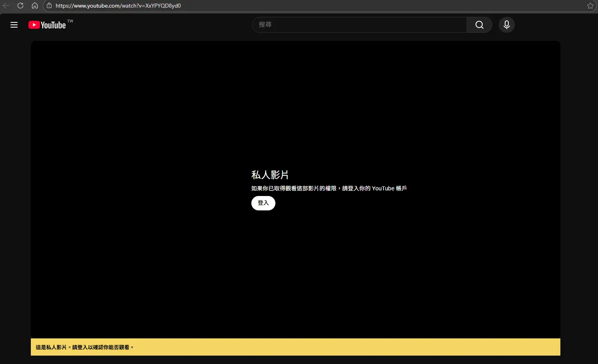Start voice search with the microphone icon

point(506,25)
